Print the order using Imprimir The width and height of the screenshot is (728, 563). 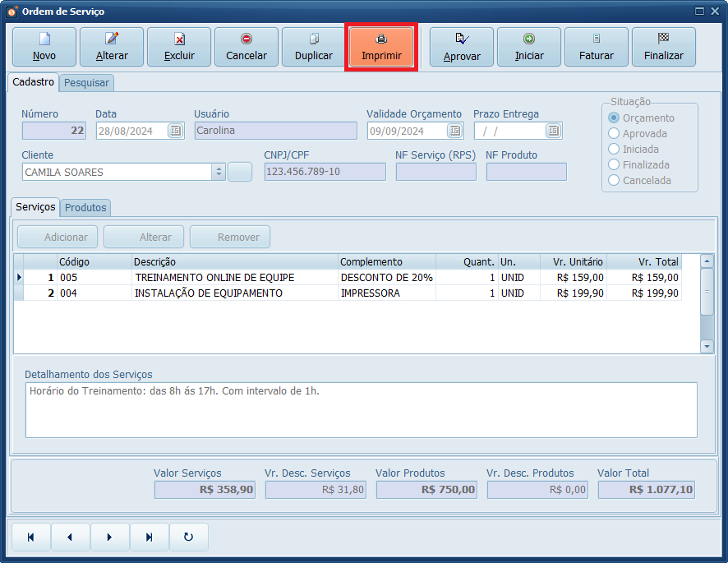(381, 47)
